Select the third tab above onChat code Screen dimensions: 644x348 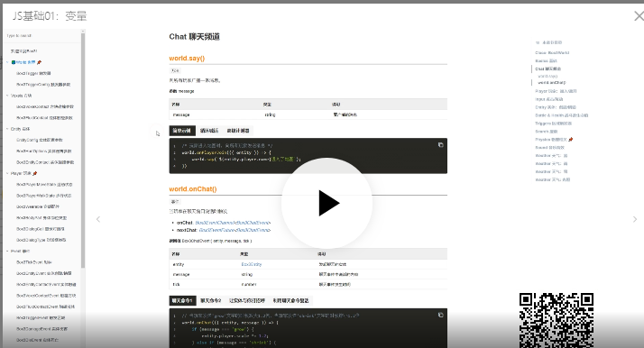pyautogui.click(x=247, y=300)
